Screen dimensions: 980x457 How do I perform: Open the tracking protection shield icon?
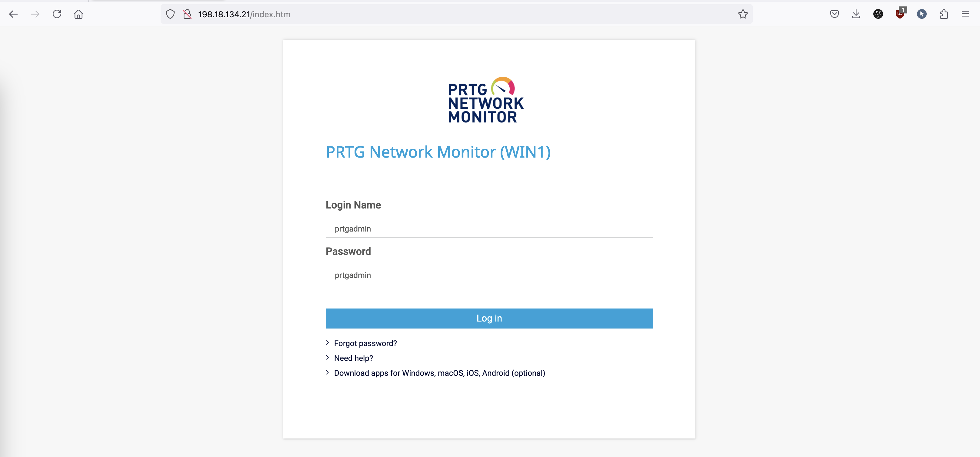pyautogui.click(x=170, y=14)
